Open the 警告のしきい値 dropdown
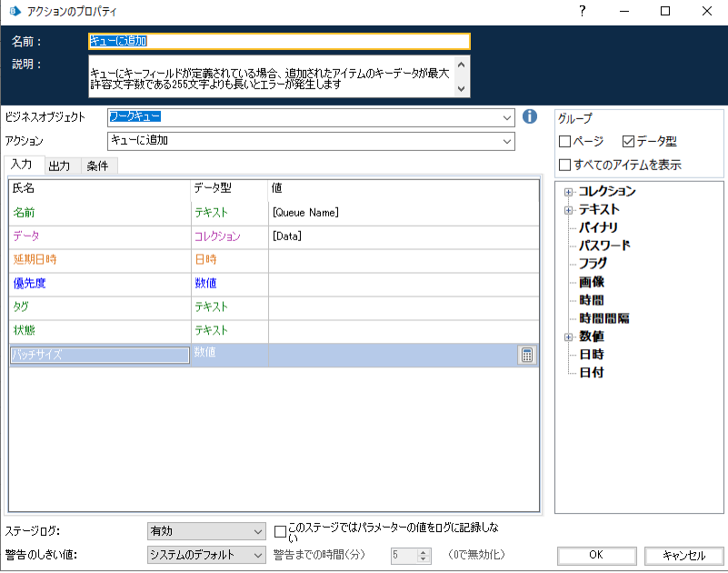 258,555
